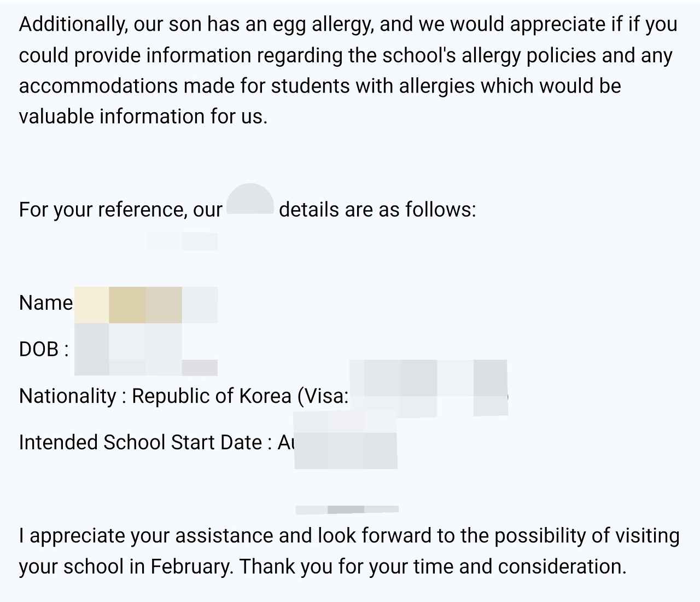Image resolution: width=700 pixels, height=602 pixels.
Task: Click "Thank you for your time and consideration."
Action: 433,566
